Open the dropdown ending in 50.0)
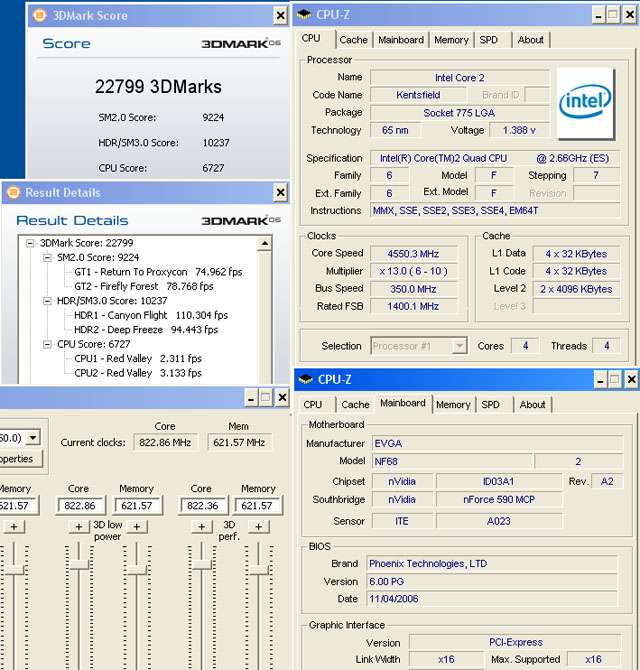Image resolution: width=640 pixels, height=670 pixels. (33, 437)
